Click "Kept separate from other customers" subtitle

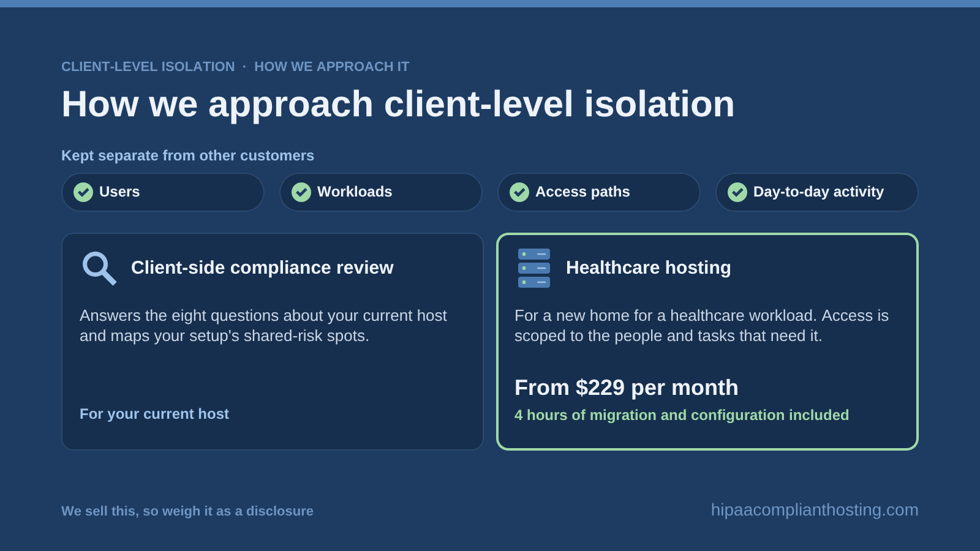point(187,156)
